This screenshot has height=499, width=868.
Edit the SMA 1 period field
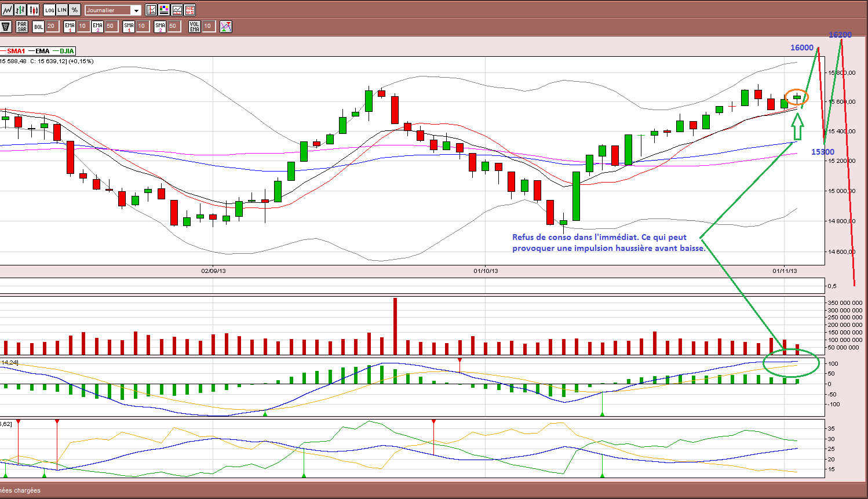143,26
